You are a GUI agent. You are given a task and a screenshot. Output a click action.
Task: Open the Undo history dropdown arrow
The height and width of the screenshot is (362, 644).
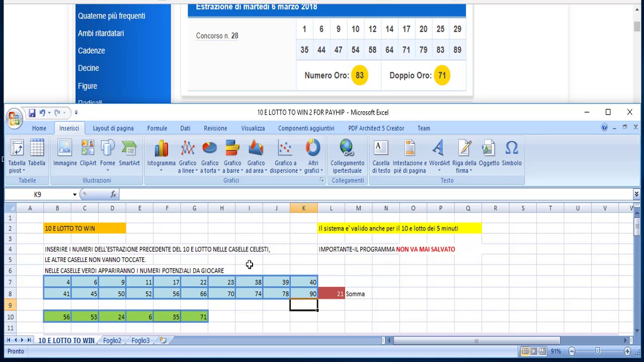click(49, 113)
